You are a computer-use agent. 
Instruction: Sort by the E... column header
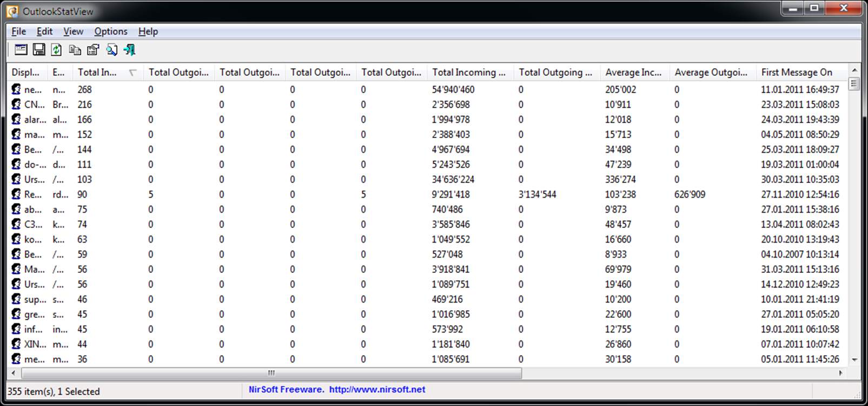[60, 72]
